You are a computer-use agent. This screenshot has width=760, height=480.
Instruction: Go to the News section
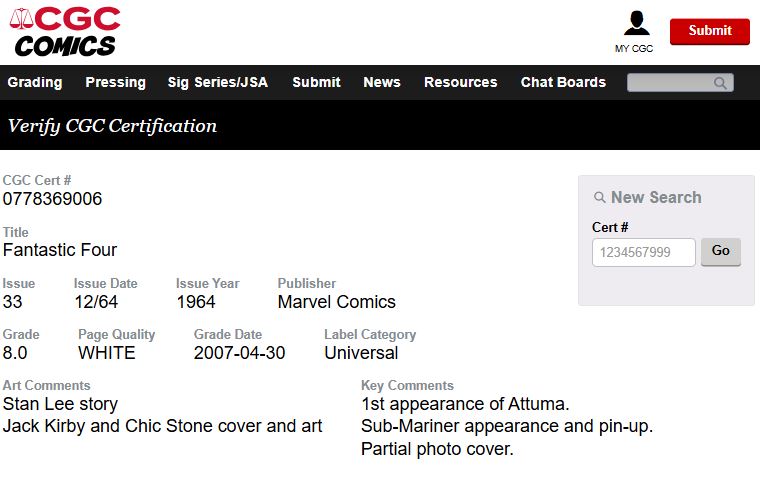point(382,82)
